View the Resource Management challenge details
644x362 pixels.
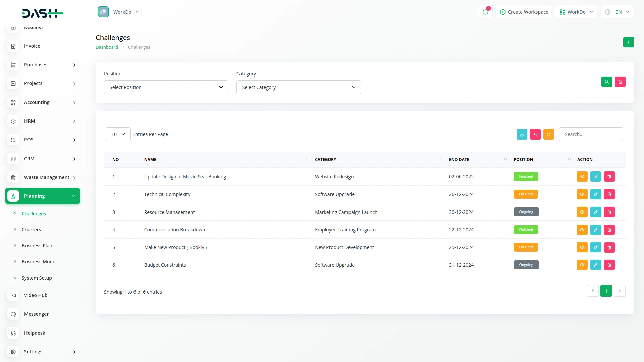tap(582, 212)
